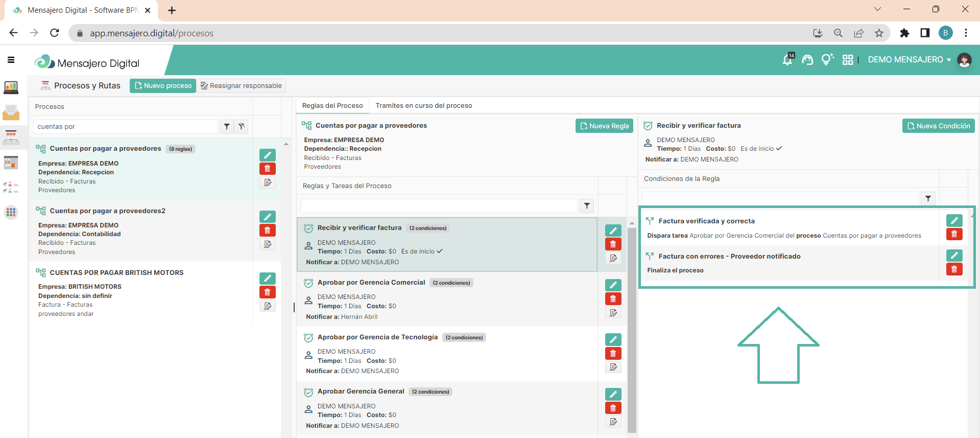Edit the Cuentas por pagar a proveedores2 process
Viewport: 980px width, 438px height.
267,217
